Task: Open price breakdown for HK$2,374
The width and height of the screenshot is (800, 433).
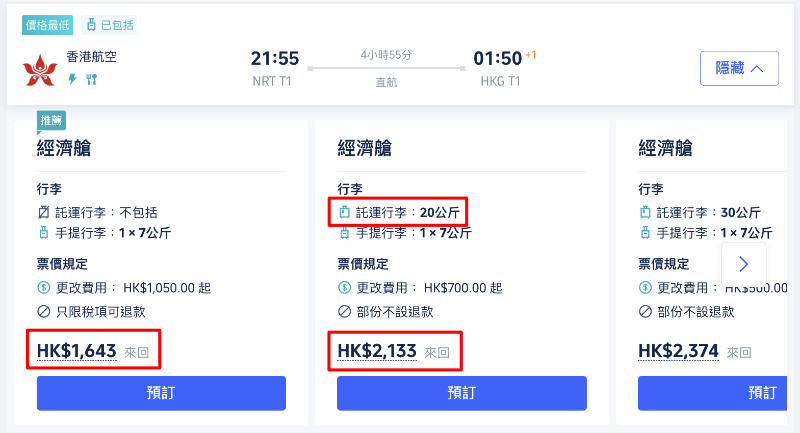Action: coord(678,351)
